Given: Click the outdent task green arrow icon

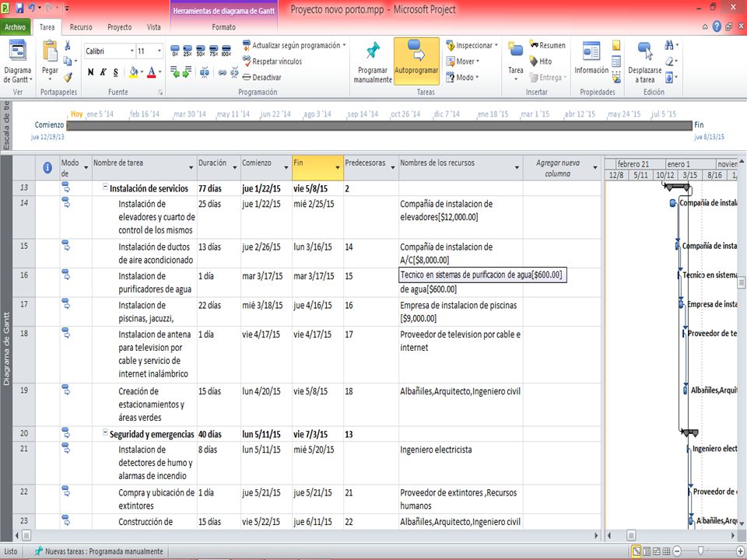Looking at the screenshot, I should click(x=175, y=72).
